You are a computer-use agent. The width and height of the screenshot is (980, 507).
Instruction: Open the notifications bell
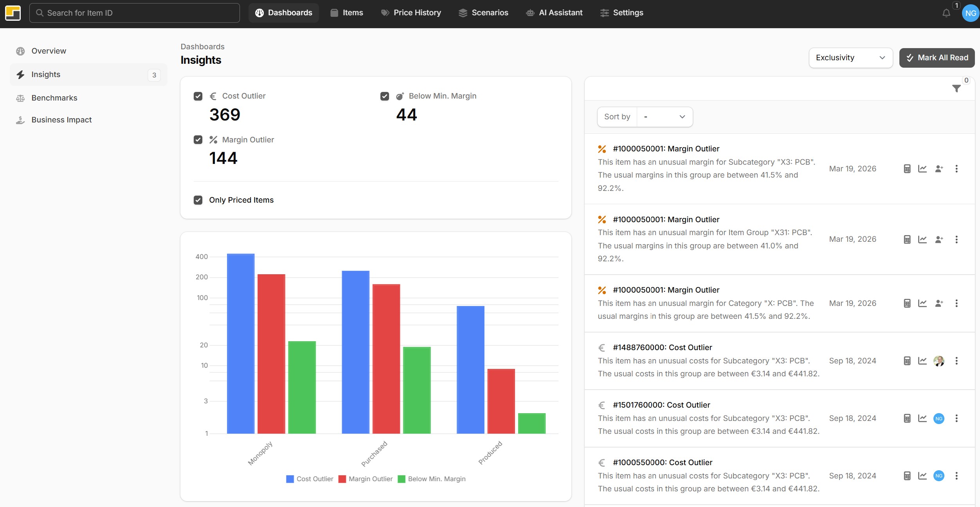click(x=946, y=13)
